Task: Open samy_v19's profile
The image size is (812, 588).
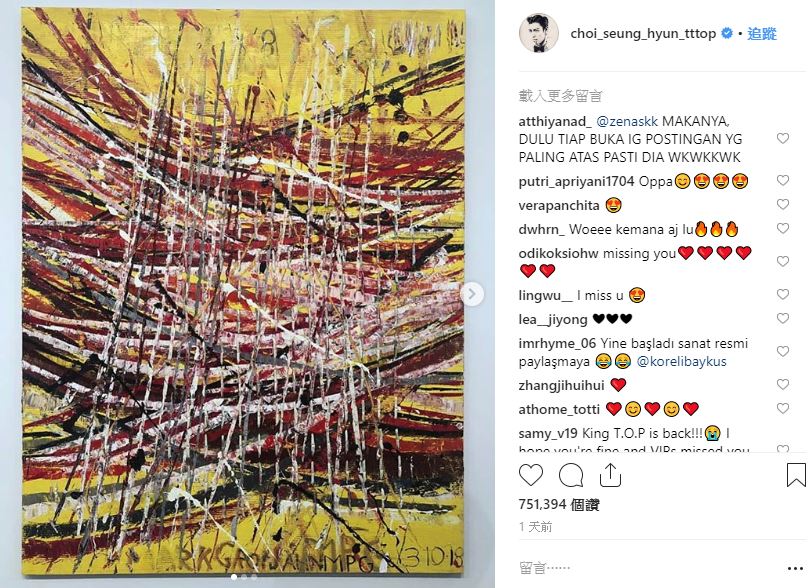Action: 548,433
